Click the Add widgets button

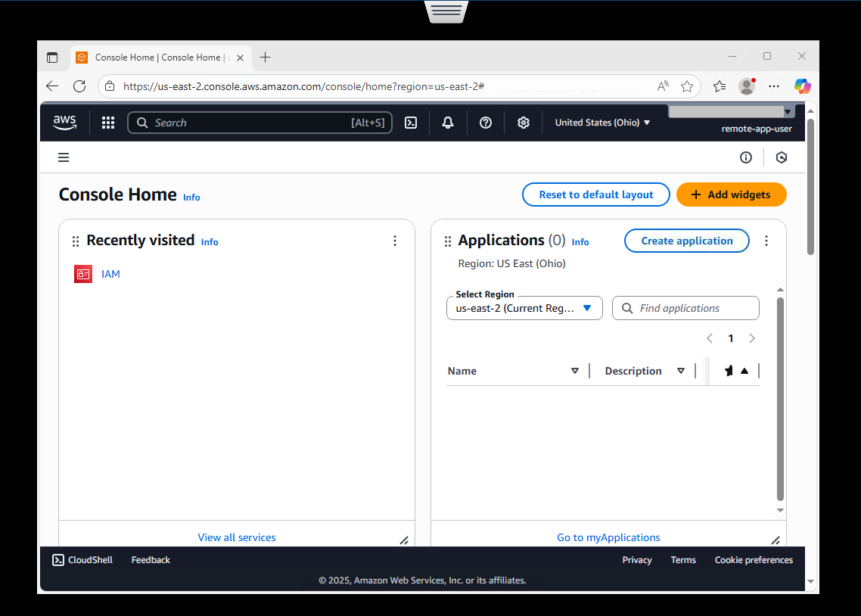pyautogui.click(x=731, y=194)
